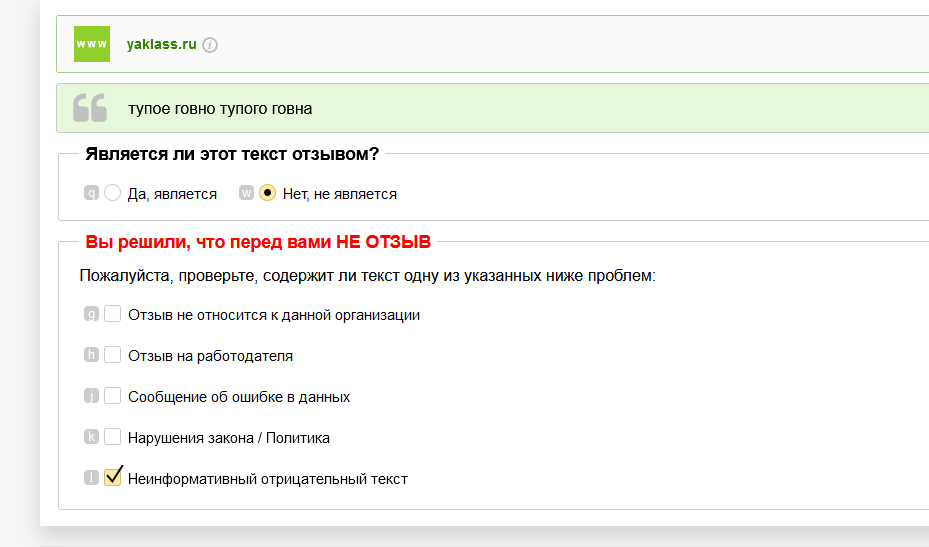Tick "Сообщение об ошибке в данных" checkbox
The image size is (929, 547).
click(113, 395)
